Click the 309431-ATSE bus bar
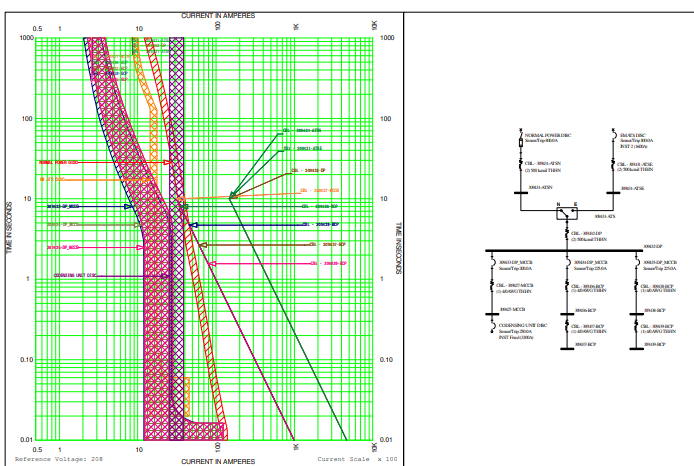This screenshot has height=466, width=694. click(613, 193)
